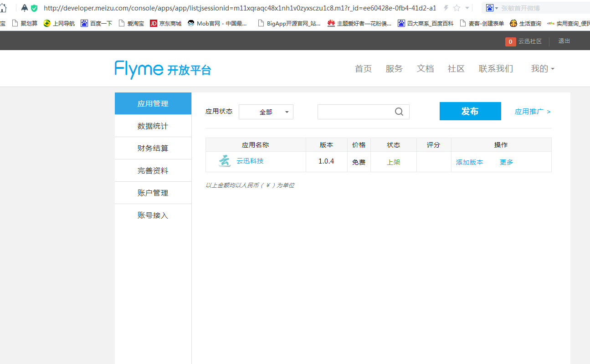
Task: Open 上网导航 bookmark
Action: point(59,23)
